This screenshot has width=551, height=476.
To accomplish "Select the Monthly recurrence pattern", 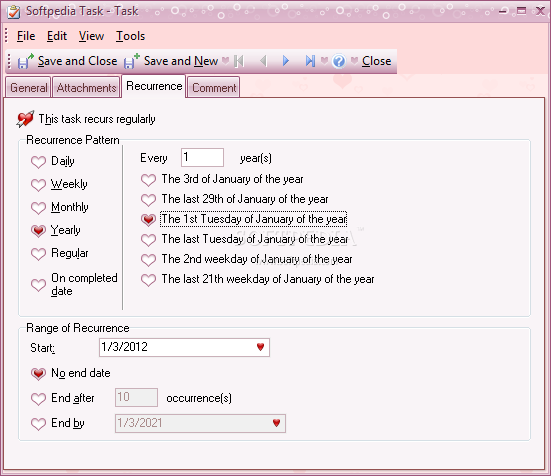I will tap(38, 208).
